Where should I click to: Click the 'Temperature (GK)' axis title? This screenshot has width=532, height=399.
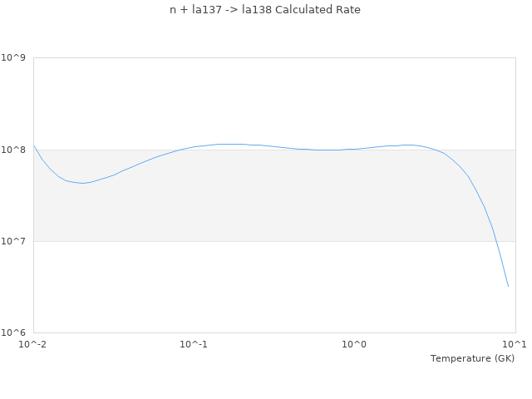tap(472, 358)
